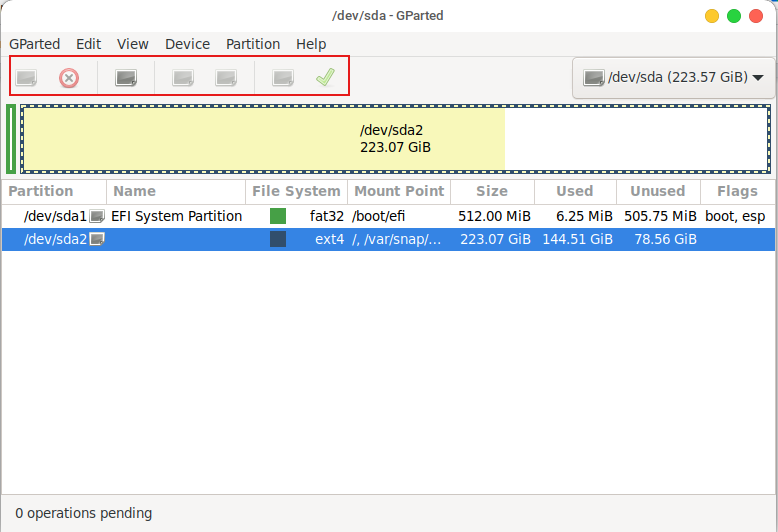The image size is (778, 532).
Task: Click the '505.75 MiB' unused cell
Action: click(660, 216)
